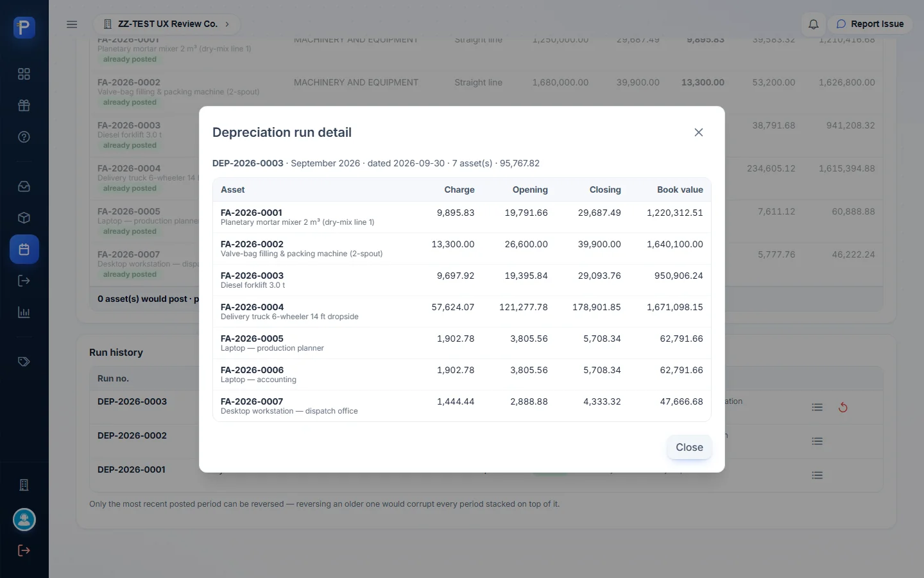Open the gift icon in sidebar

tap(24, 105)
